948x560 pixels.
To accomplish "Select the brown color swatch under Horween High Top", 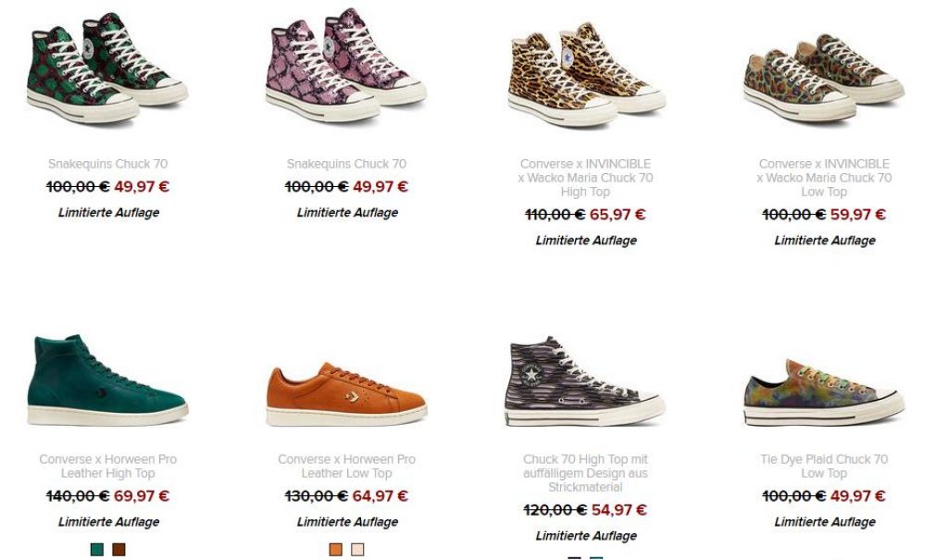I will [118, 549].
